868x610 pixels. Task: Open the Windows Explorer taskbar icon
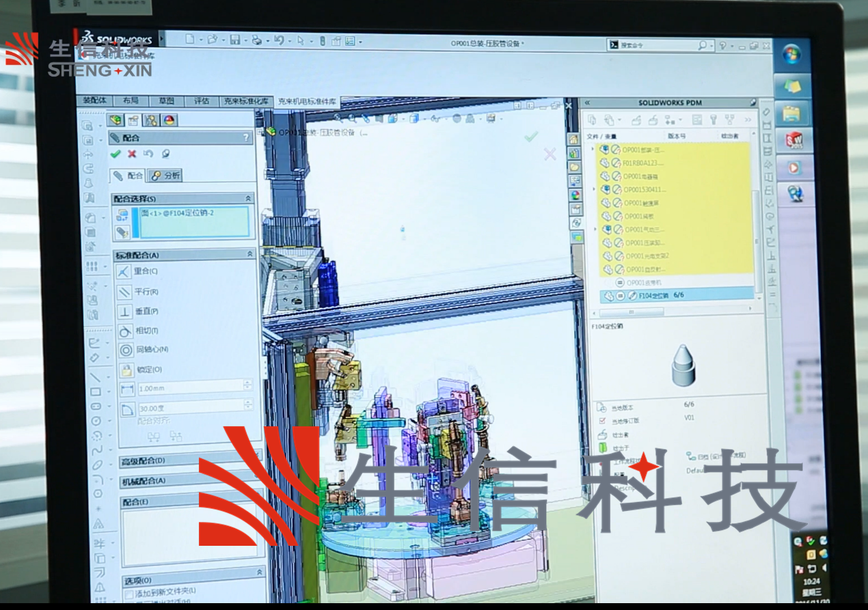[x=793, y=112]
